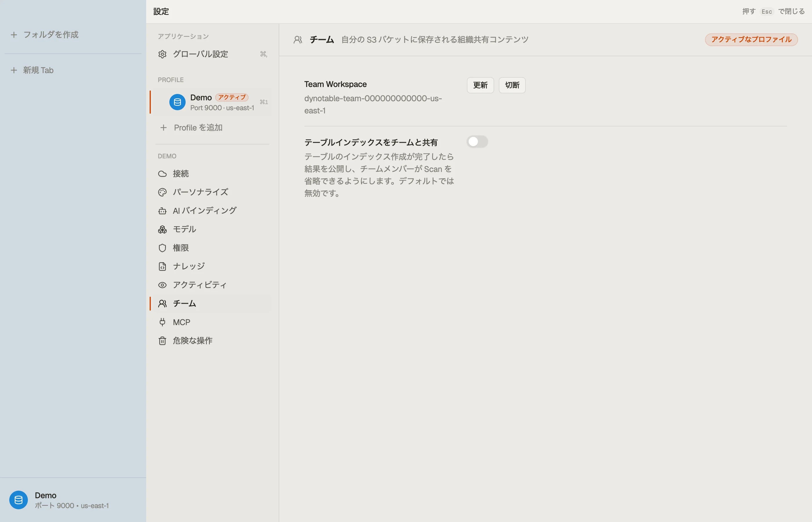This screenshot has height=522, width=812.
Task: Click the Demo profile database avatar in settings
Action: click(177, 102)
